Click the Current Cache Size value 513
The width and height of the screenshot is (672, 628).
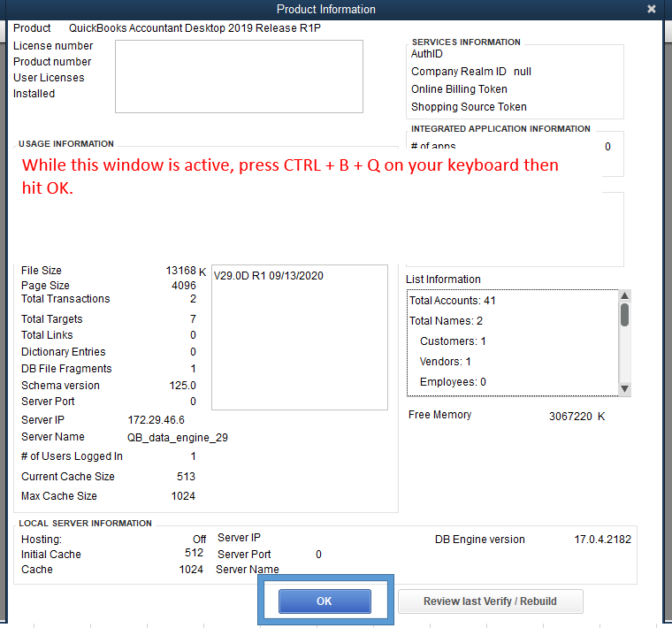coord(186,476)
